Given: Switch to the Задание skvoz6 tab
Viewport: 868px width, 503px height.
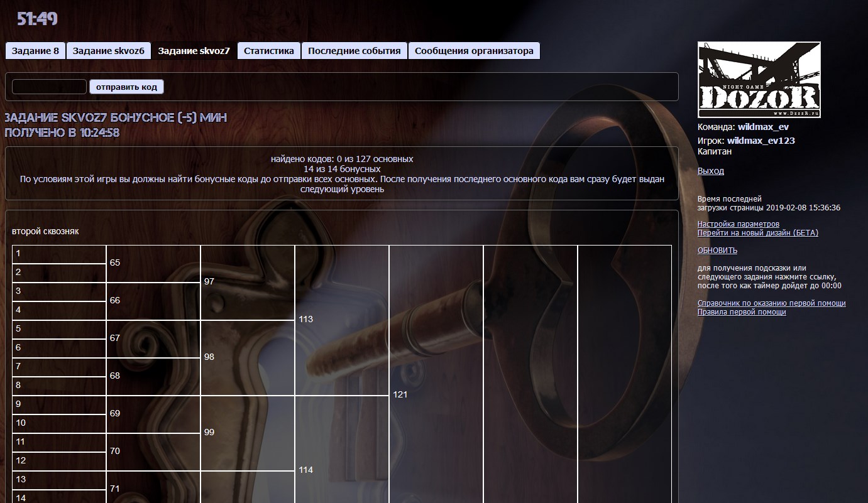Looking at the screenshot, I should click(x=108, y=51).
